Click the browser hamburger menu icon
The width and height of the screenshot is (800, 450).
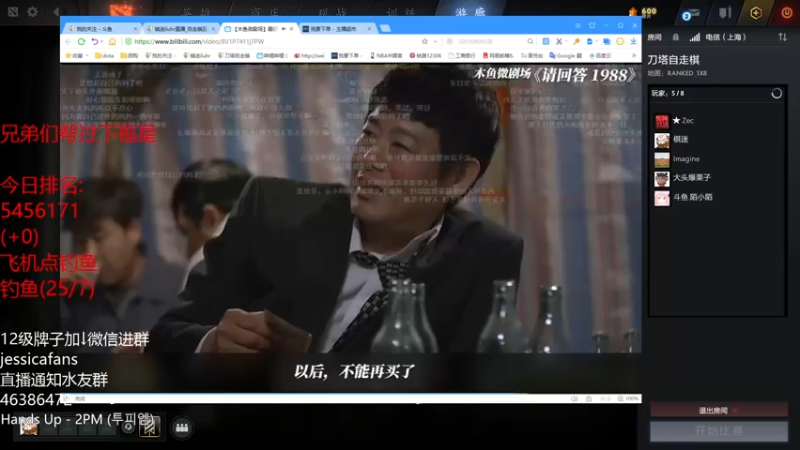[x=578, y=26]
